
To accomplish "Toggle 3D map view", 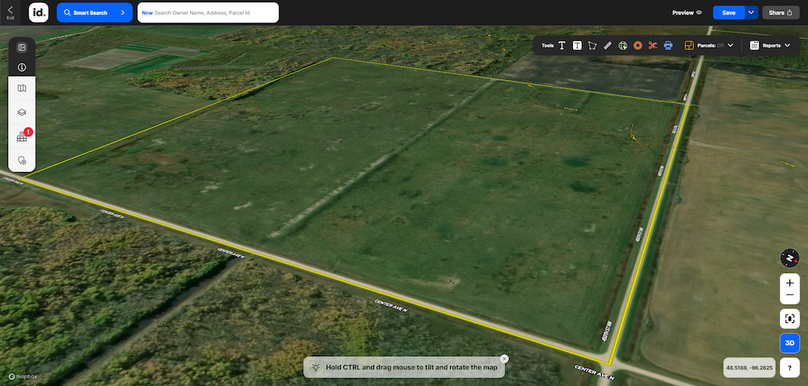I will [x=789, y=343].
